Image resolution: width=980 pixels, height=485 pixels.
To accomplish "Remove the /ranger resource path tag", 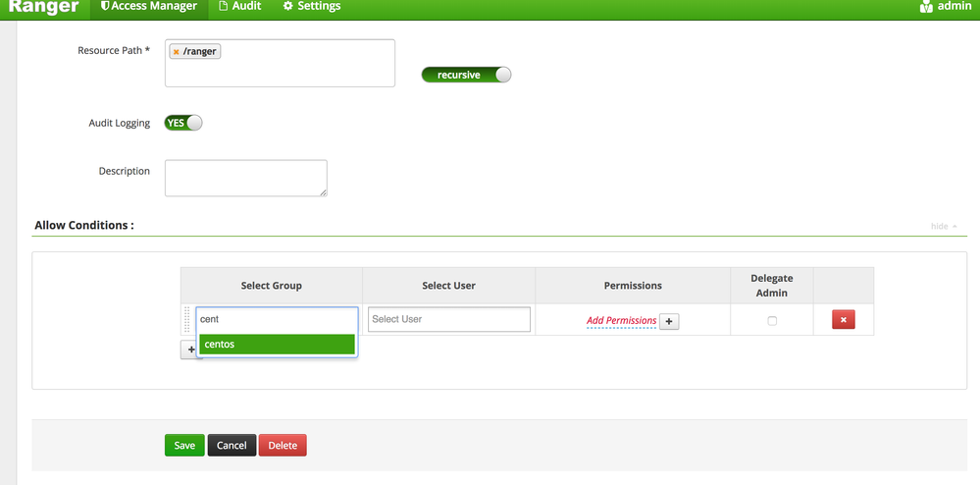I will click(177, 52).
